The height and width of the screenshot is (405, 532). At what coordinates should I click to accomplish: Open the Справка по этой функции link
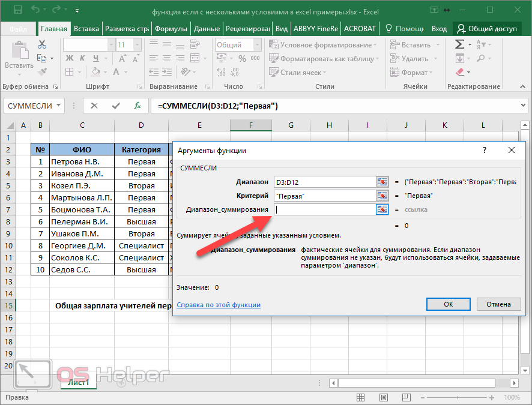(x=219, y=305)
